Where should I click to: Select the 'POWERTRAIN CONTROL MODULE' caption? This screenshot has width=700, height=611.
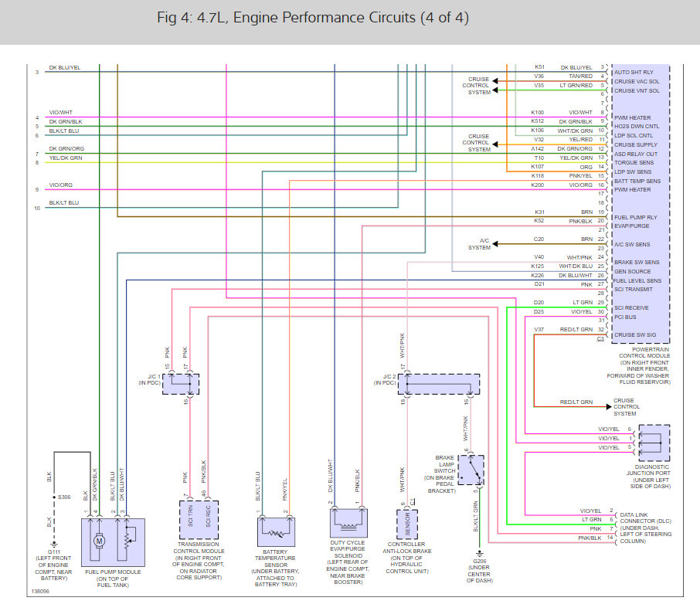[x=644, y=352]
